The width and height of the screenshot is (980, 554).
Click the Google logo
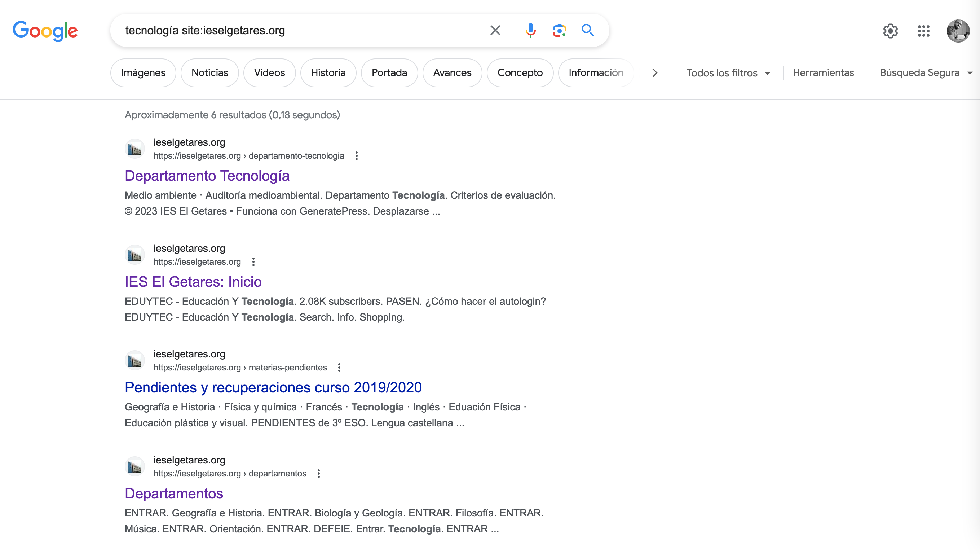coord(45,31)
